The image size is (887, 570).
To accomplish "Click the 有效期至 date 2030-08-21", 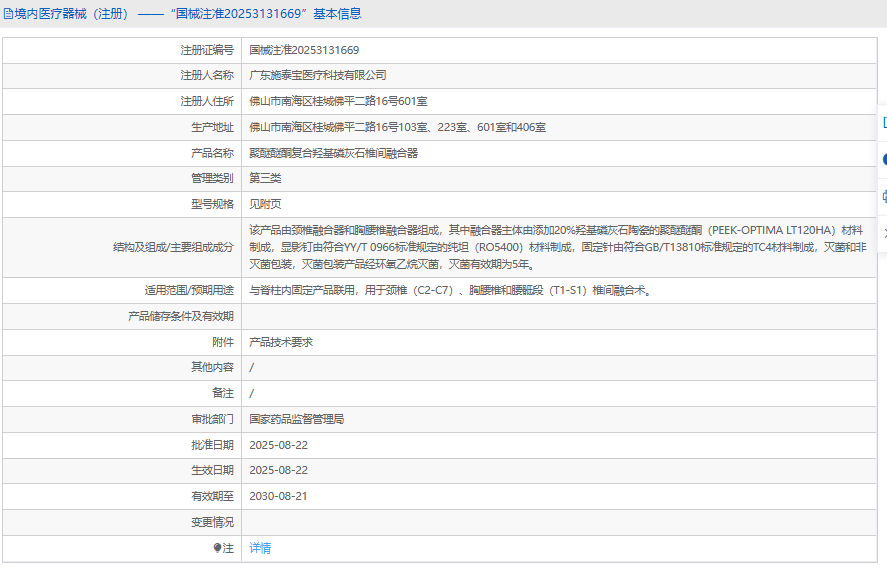I will coord(278,496).
